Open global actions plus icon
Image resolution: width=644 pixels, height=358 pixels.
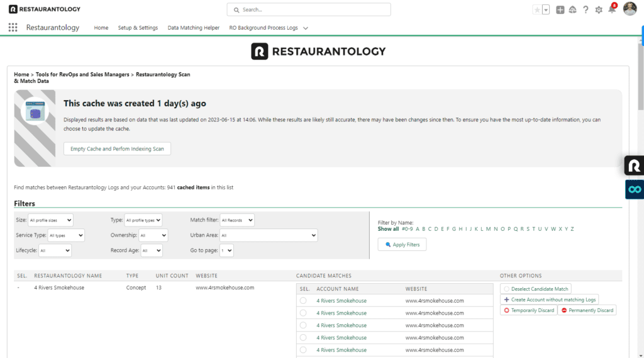[x=560, y=10]
